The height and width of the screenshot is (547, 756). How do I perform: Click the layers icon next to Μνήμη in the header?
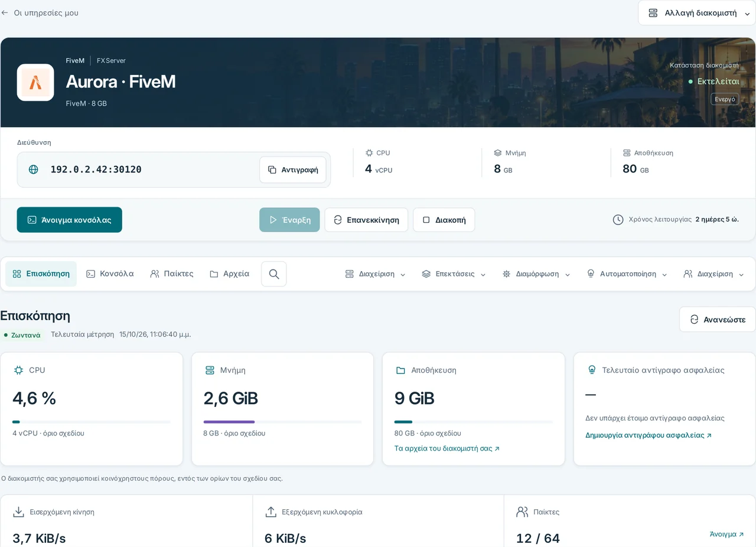pos(498,152)
